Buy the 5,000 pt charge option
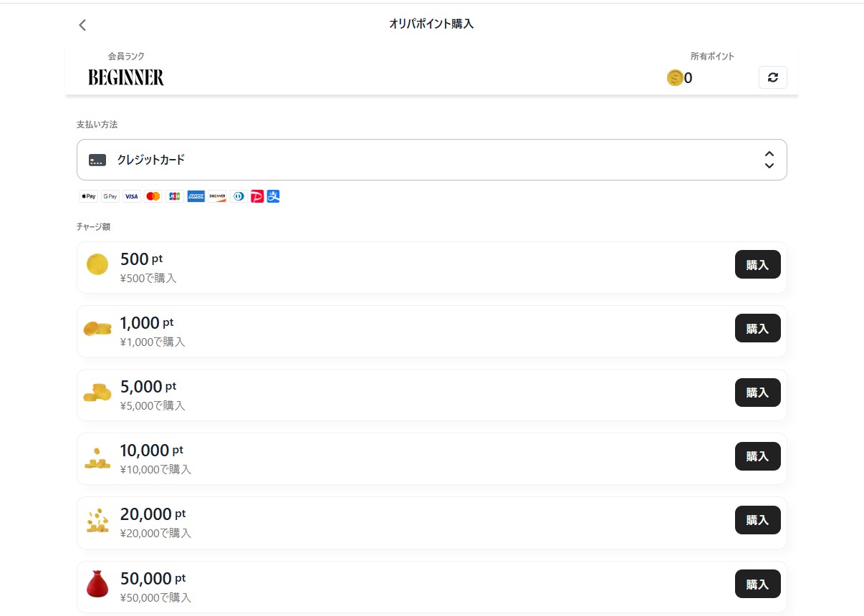 click(757, 393)
